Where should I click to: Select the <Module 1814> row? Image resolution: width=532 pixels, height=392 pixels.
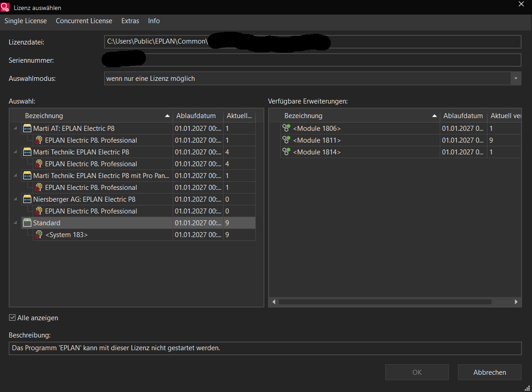(x=401, y=152)
